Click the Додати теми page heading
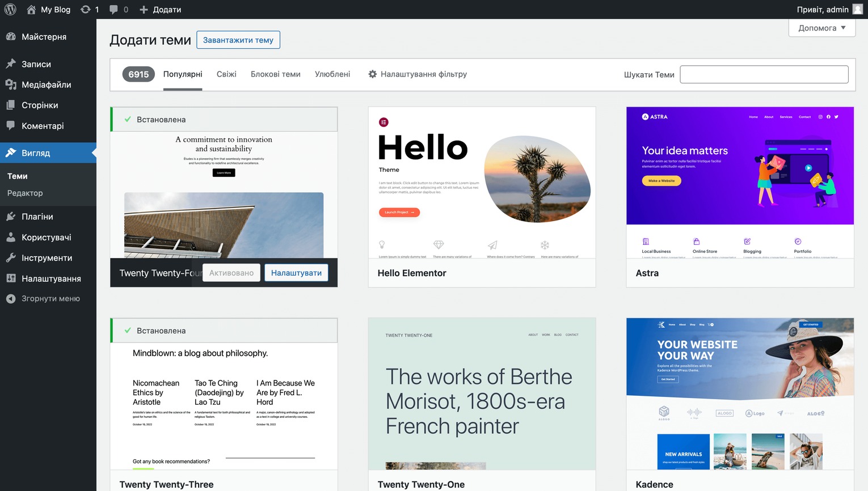The image size is (868, 491). [150, 40]
